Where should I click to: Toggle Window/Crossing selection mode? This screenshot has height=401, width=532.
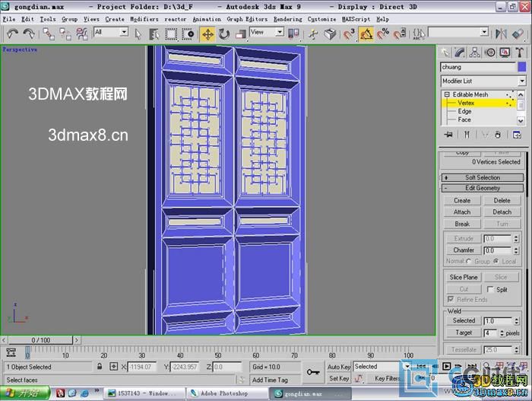click(x=188, y=33)
